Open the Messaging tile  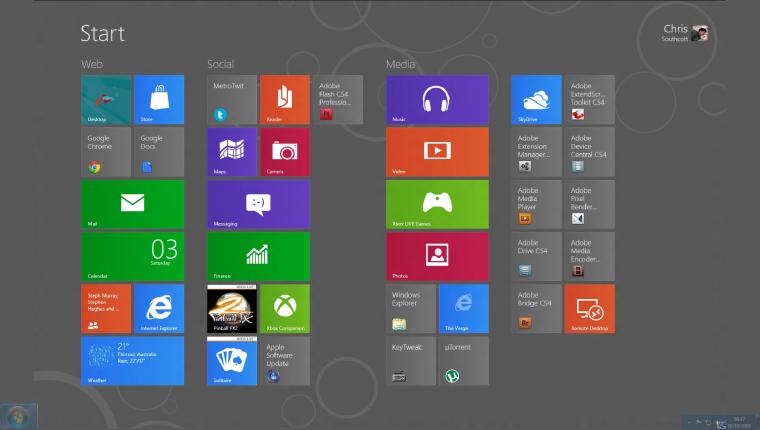pyautogui.click(x=258, y=204)
